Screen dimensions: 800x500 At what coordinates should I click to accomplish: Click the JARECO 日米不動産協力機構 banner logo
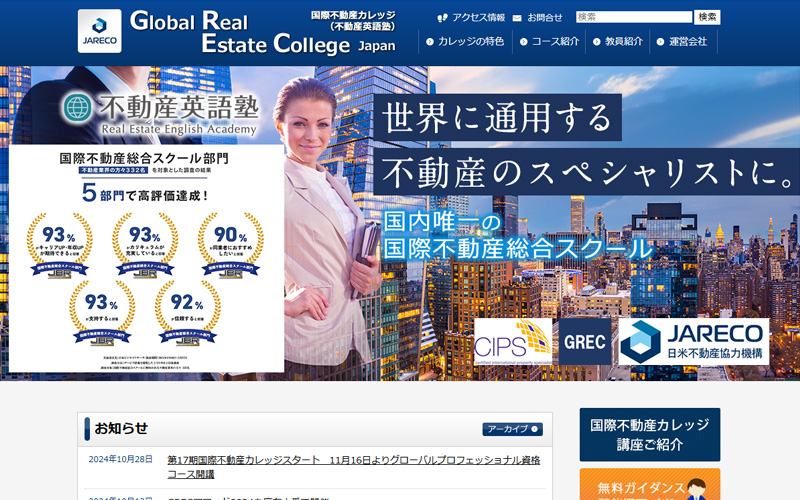[x=693, y=341]
